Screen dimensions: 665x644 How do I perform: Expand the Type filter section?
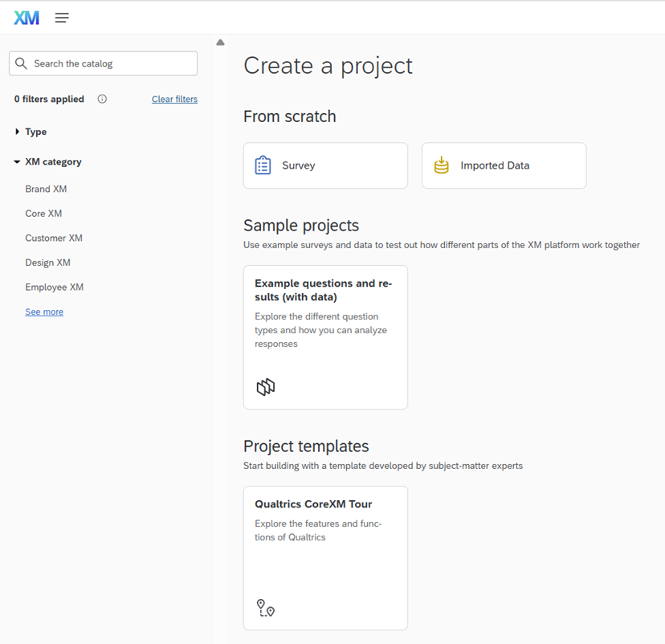[31, 132]
